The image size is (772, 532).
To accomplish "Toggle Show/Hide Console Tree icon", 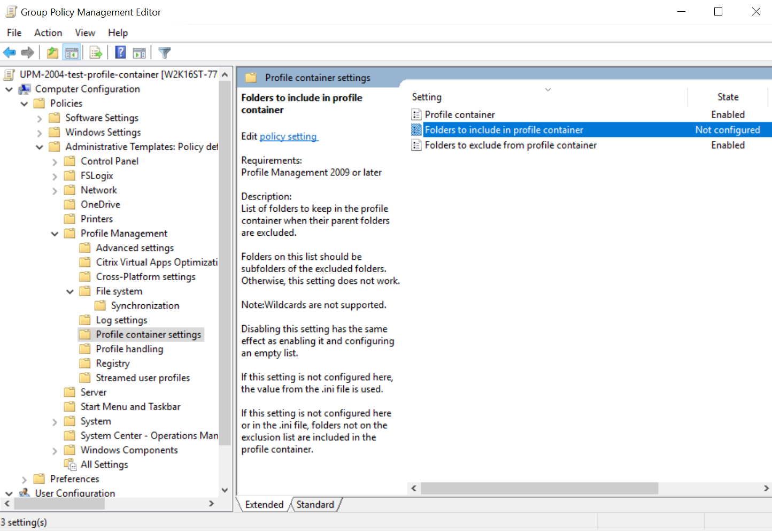I will (72, 52).
